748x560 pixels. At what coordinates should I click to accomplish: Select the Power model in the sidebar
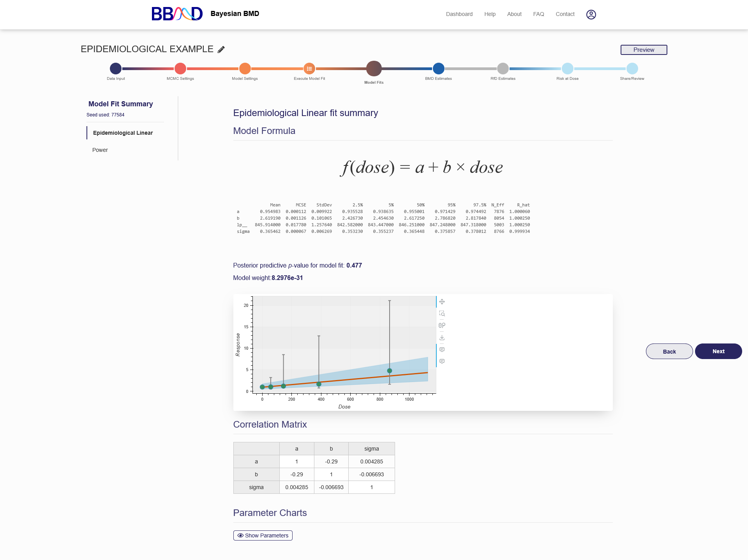tap(100, 150)
